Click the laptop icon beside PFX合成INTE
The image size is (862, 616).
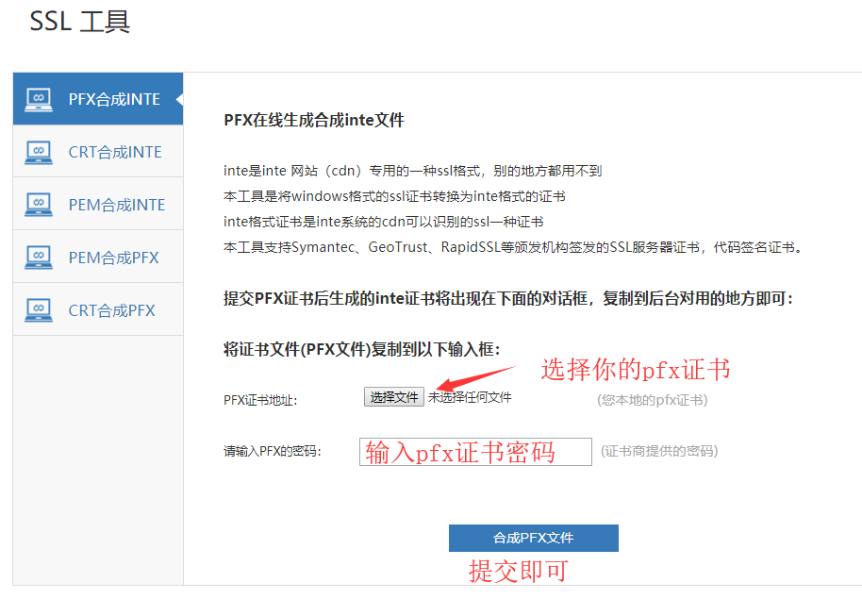[39, 99]
